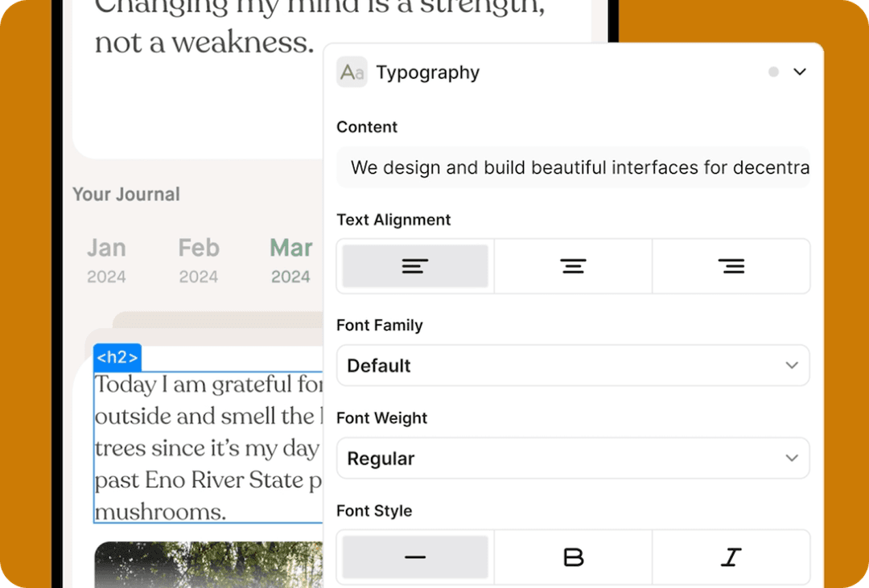Select center text alignment

click(x=572, y=265)
